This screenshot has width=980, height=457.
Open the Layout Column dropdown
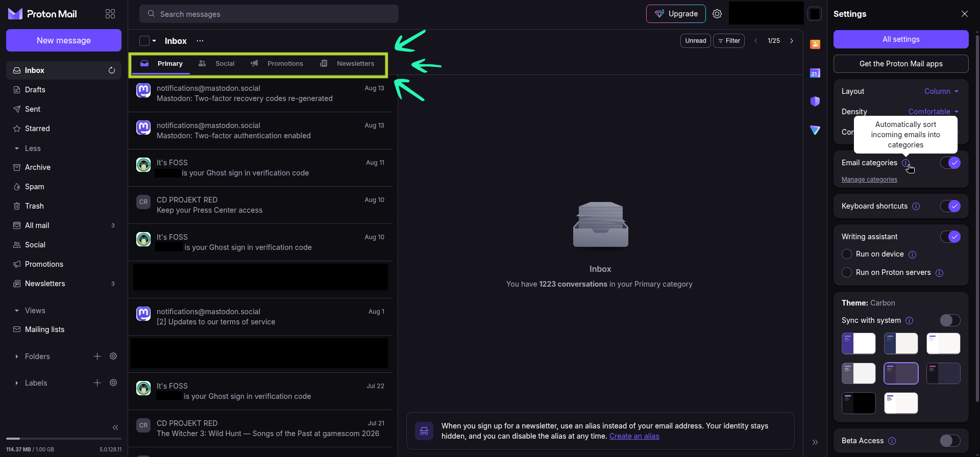[x=941, y=91]
